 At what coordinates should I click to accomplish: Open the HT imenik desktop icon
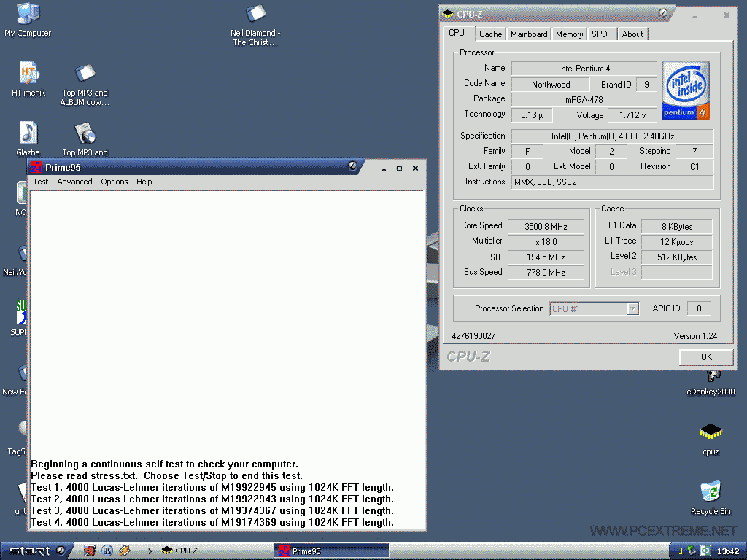(x=28, y=74)
